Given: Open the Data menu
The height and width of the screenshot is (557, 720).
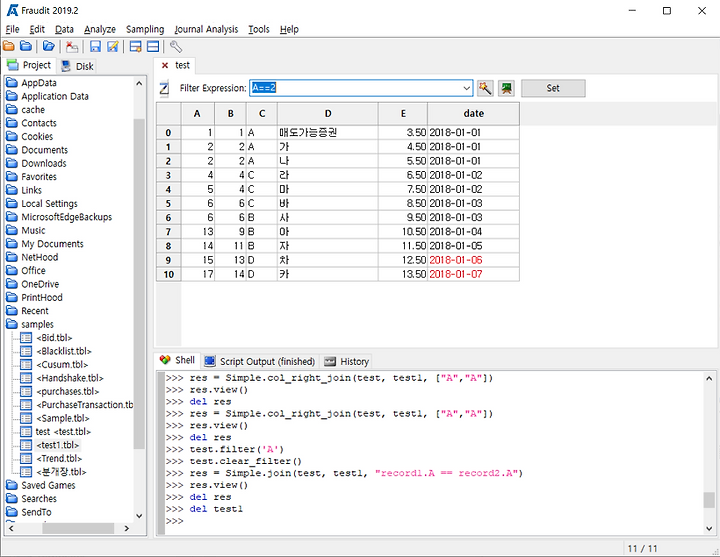Looking at the screenshot, I should pos(64,29).
